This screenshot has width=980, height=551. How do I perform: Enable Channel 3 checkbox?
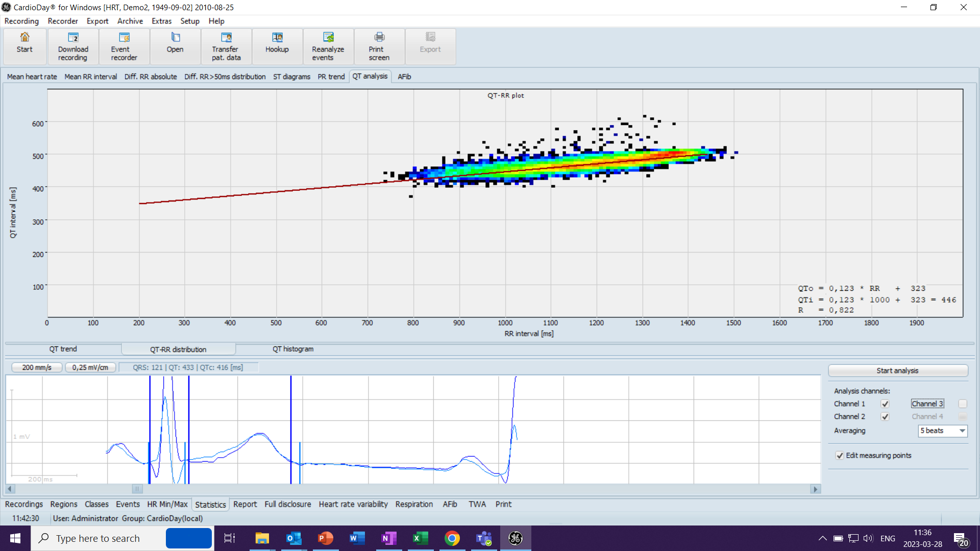[963, 404]
